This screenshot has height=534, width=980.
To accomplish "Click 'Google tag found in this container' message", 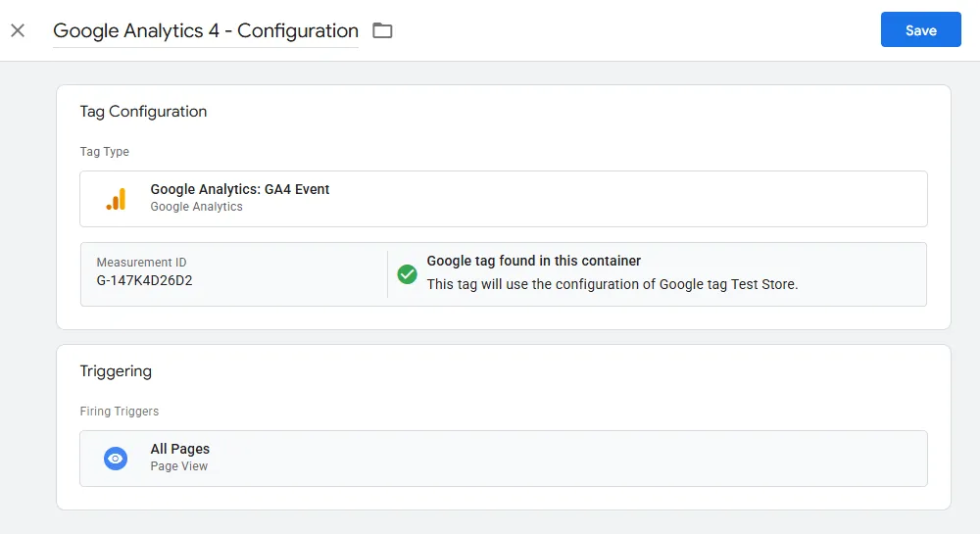I will click(534, 261).
